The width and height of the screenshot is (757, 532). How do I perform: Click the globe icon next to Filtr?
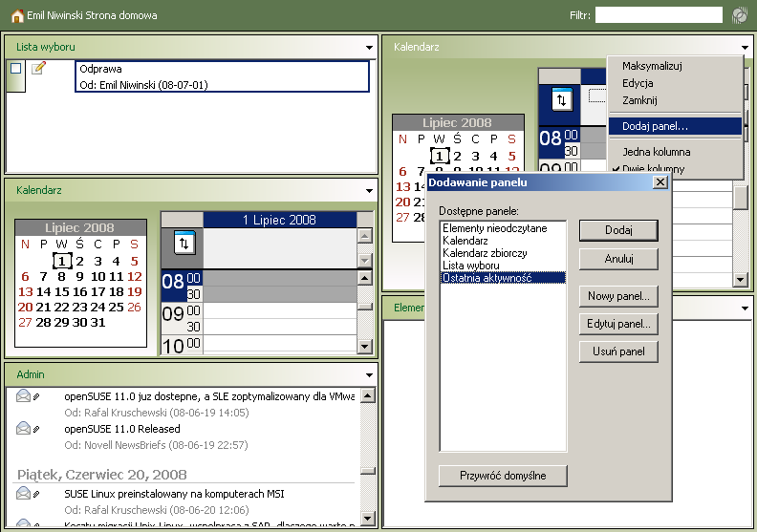point(739,15)
